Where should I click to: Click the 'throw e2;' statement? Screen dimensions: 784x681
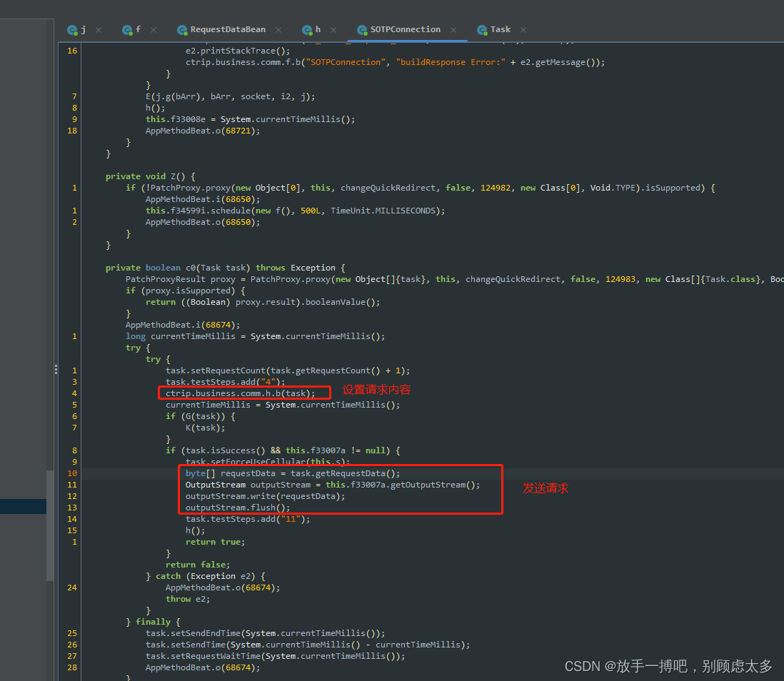click(188, 599)
